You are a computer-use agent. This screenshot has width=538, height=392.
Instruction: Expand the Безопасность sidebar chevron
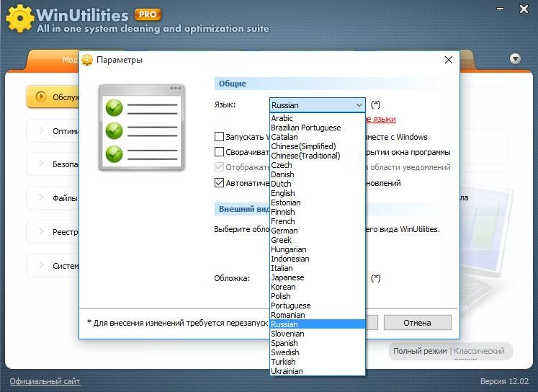tap(41, 164)
